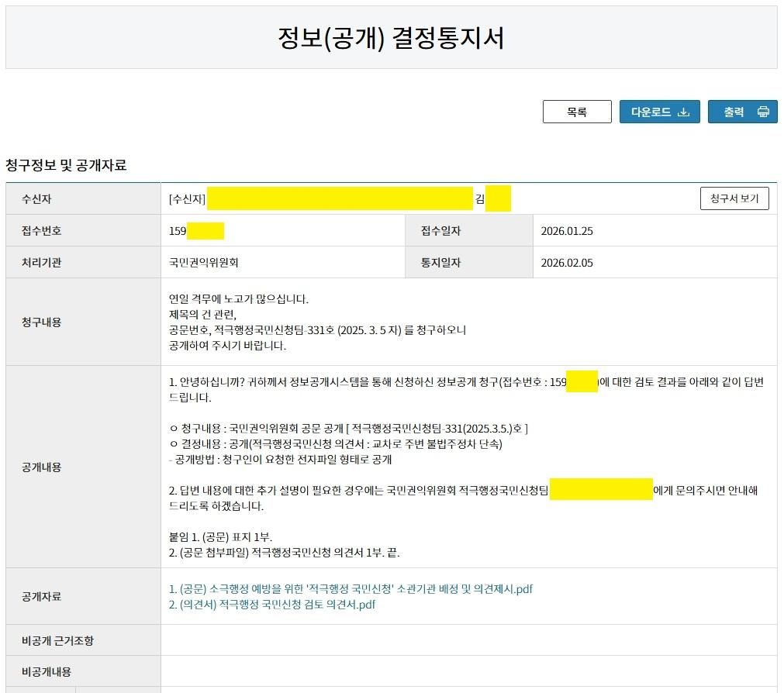Click the printer icon on 출력 button
The width and height of the screenshot is (784, 693).
[x=763, y=111]
